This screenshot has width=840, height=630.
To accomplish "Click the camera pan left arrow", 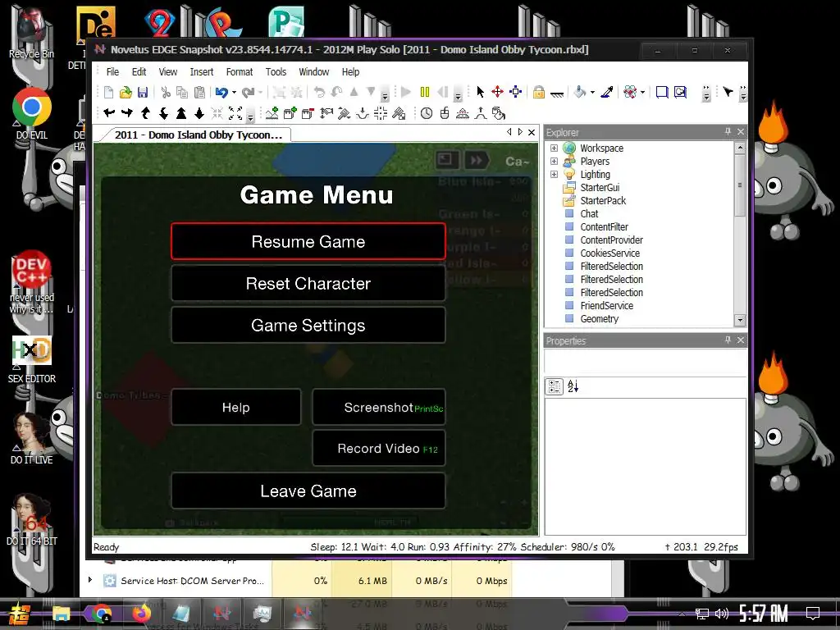I will [109, 113].
